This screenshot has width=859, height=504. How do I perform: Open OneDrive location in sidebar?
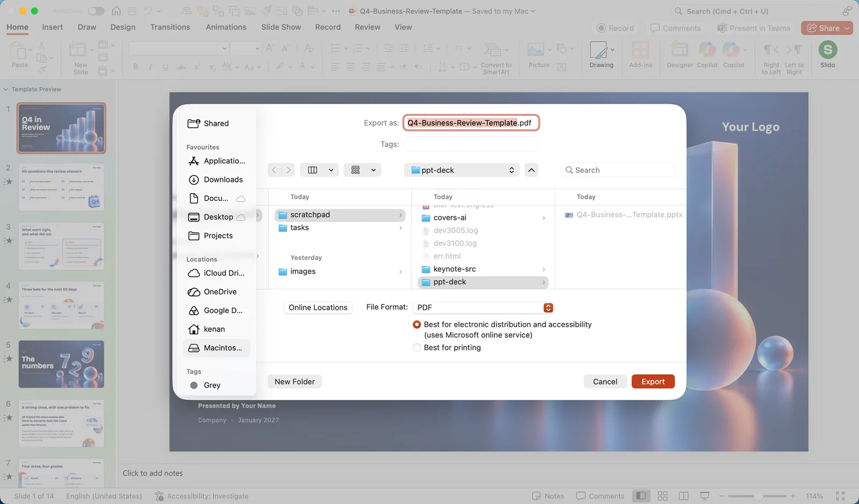coord(216,292)
